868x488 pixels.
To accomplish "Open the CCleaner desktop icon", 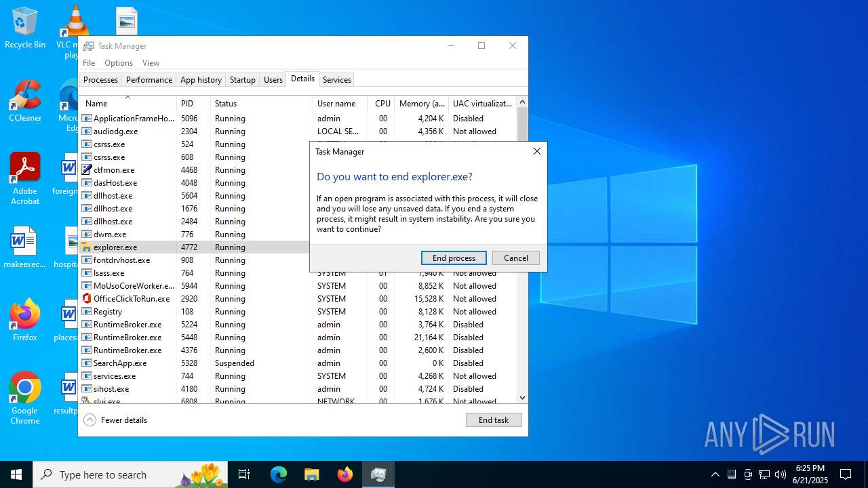I will pos(25,101).
